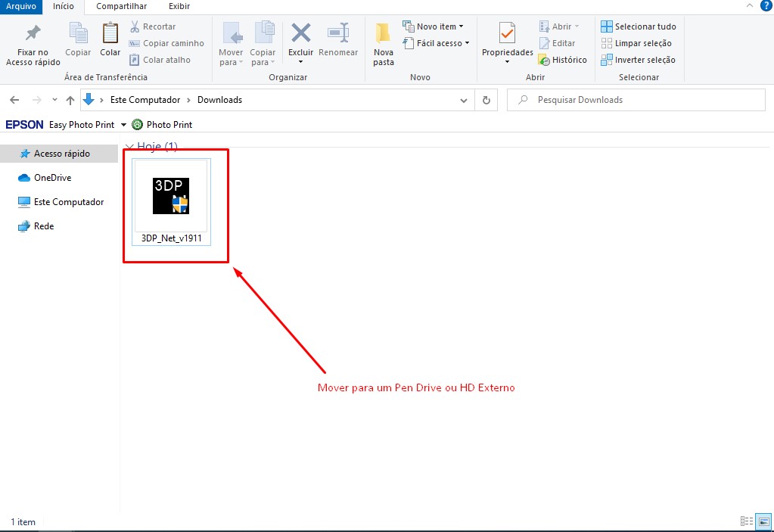Click Downloads in the address path
Screen dimensions: 774x532
(x=219, y=100)
